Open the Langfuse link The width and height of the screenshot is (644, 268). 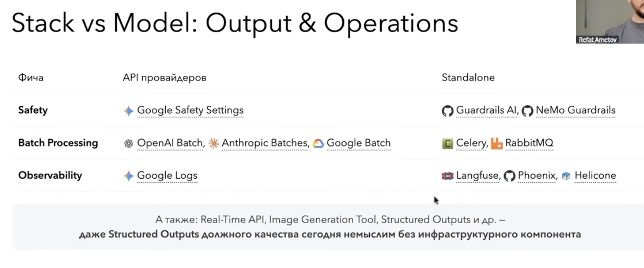click(477, 175)
